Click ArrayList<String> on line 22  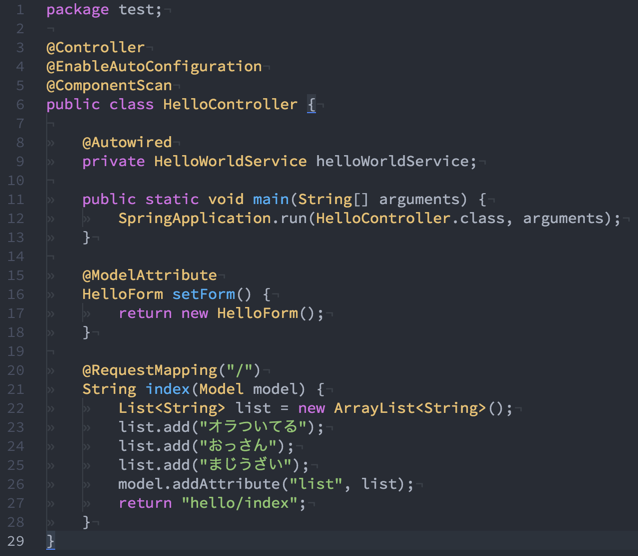(x=410, y=408)
